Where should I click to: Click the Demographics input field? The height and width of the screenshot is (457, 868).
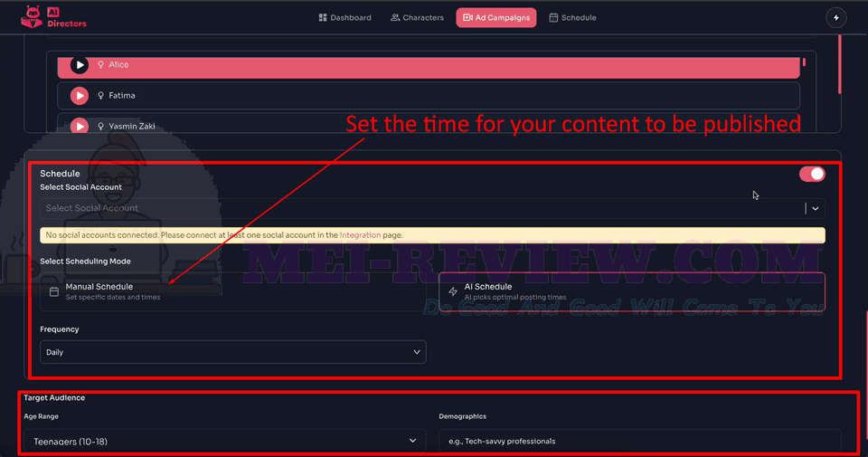pyautogui.click(x=640, y=442)
